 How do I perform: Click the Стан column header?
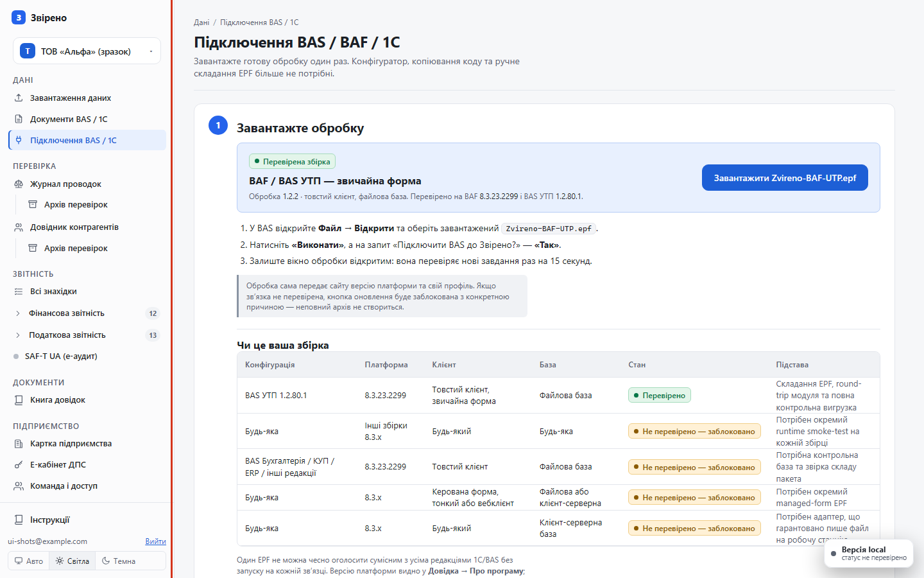click(x=637, y=365)
